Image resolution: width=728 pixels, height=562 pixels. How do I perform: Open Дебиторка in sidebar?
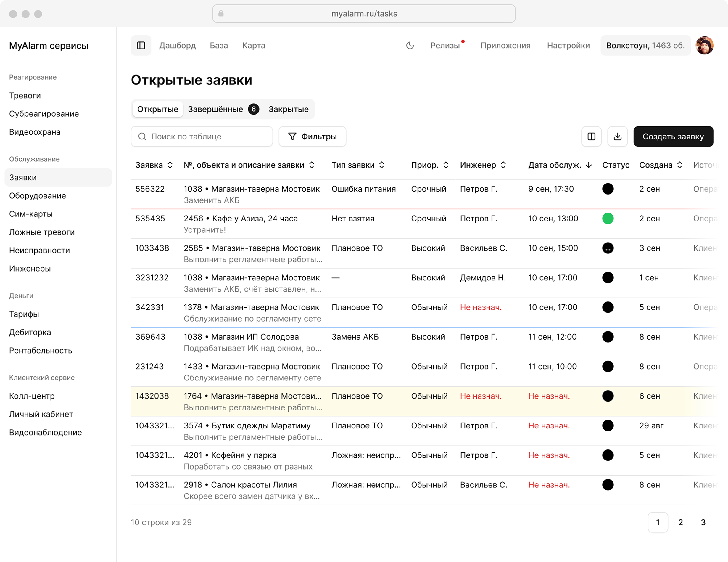tap(30, 332)
